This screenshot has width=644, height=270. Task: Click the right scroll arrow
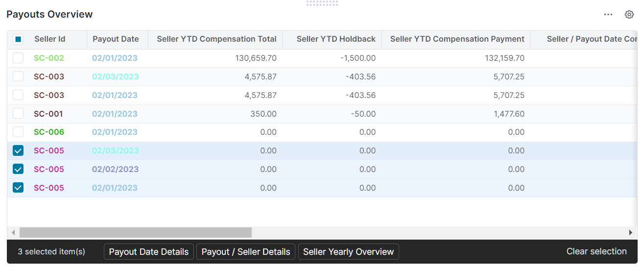coord(631,232)
